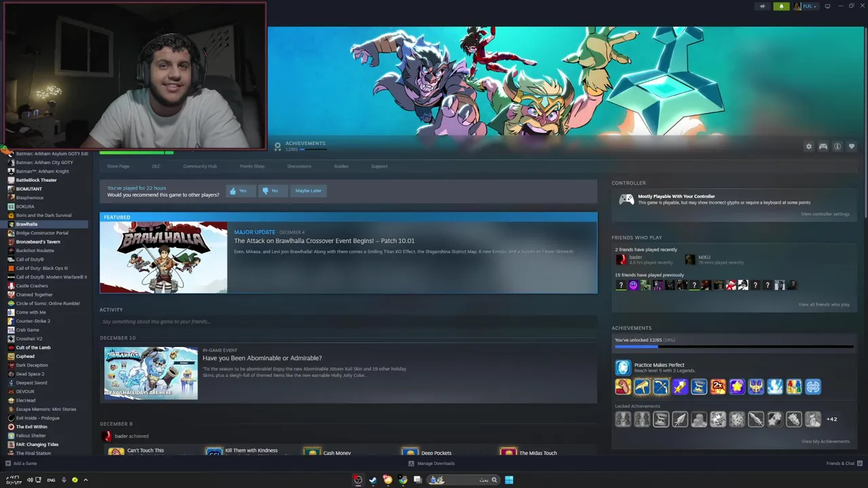The image size is (868, 488).
Task: Open Brawlhalladays event thumbnail image
Action: click(x=151, y=373)
